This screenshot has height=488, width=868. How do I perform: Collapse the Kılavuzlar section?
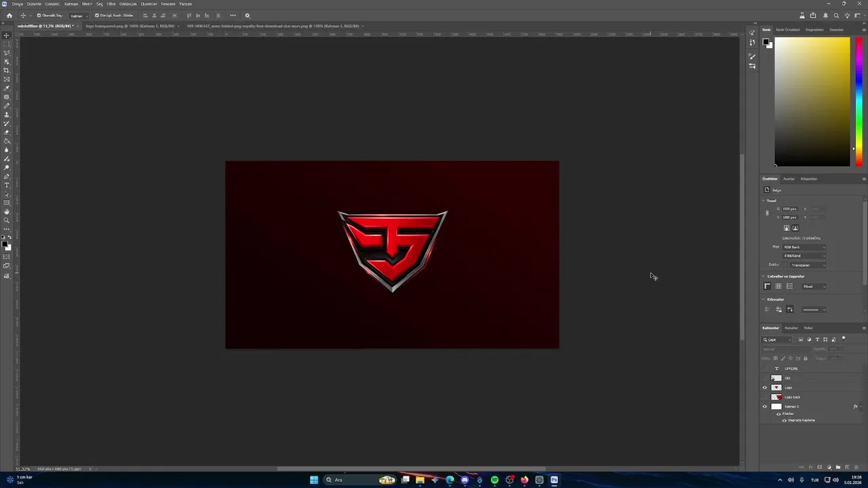pyautogui.click(x=763, y=299)
